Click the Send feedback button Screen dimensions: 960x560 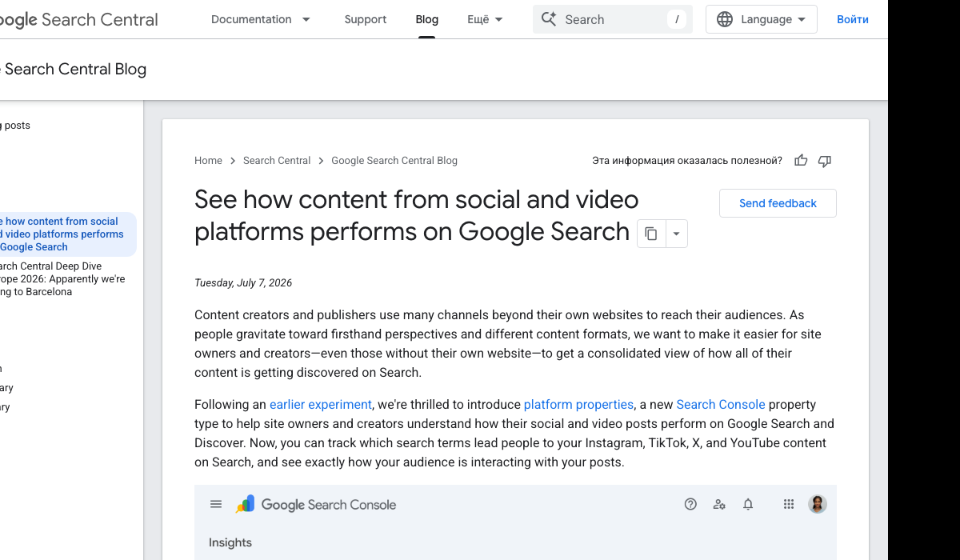click(x=778, y=203)
